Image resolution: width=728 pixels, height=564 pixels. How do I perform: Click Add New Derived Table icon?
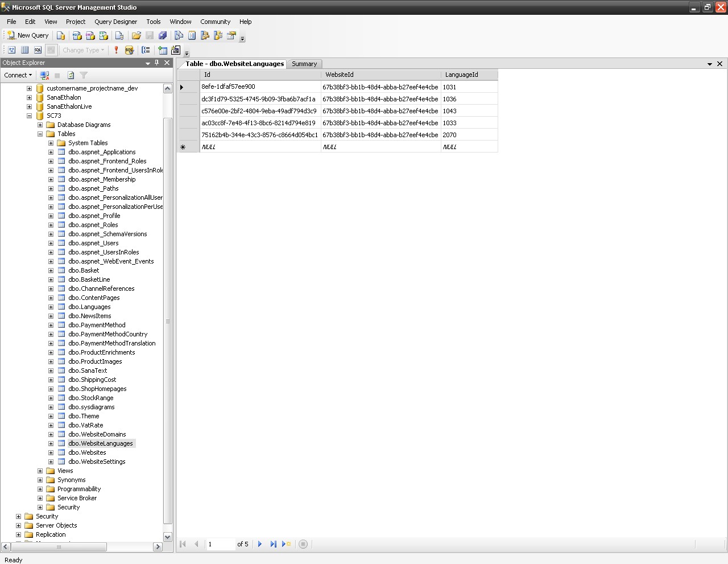(x=176, y=50)
